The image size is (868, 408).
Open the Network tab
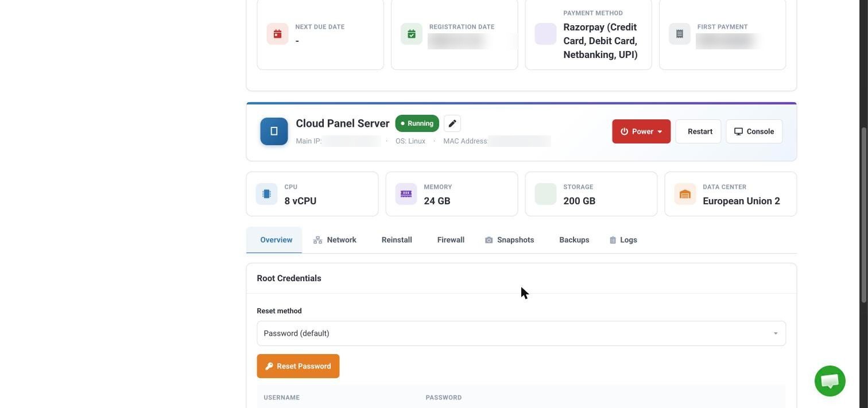coord(335,240)
